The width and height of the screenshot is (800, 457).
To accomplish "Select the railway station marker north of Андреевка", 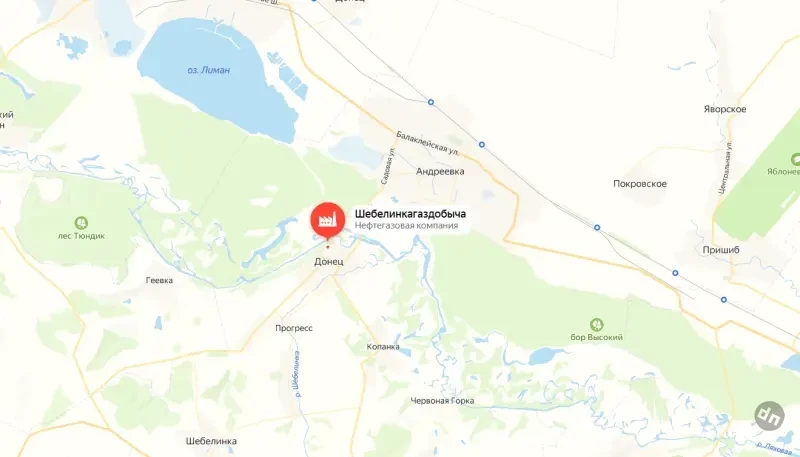I will [431, 103].
